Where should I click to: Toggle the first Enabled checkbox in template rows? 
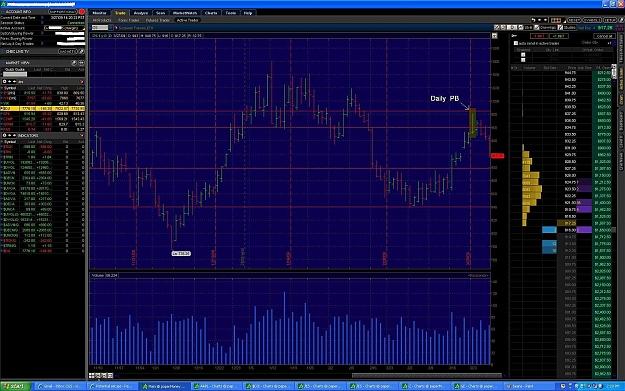pos(523,55)
